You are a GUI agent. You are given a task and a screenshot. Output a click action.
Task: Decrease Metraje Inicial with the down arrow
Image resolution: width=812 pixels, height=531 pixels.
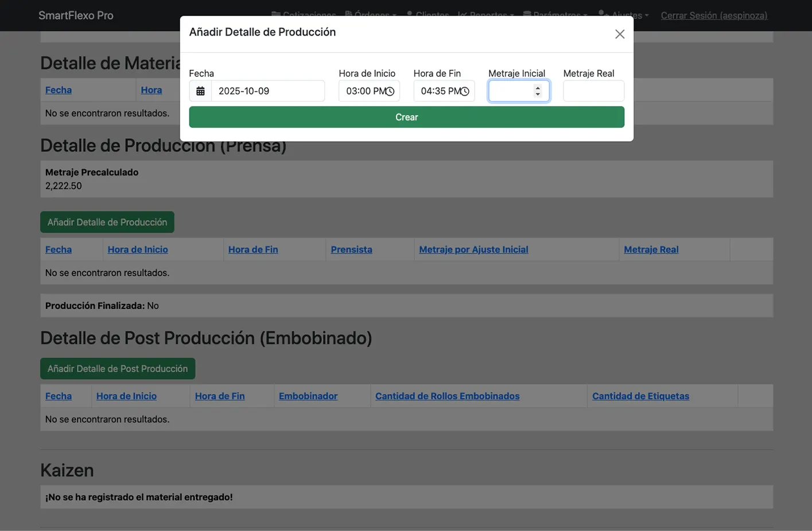coord(537,94)
